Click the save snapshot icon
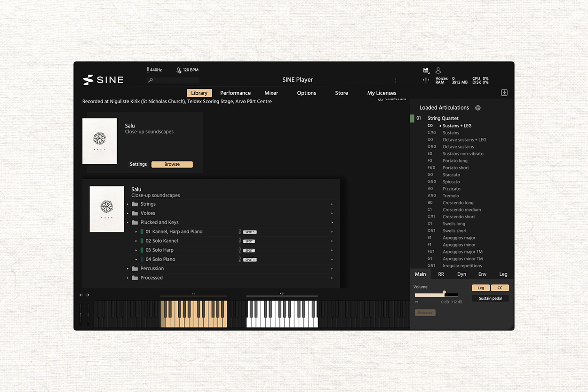The width and height of the screenshot is (588, 392). click(x=426, y=71)
